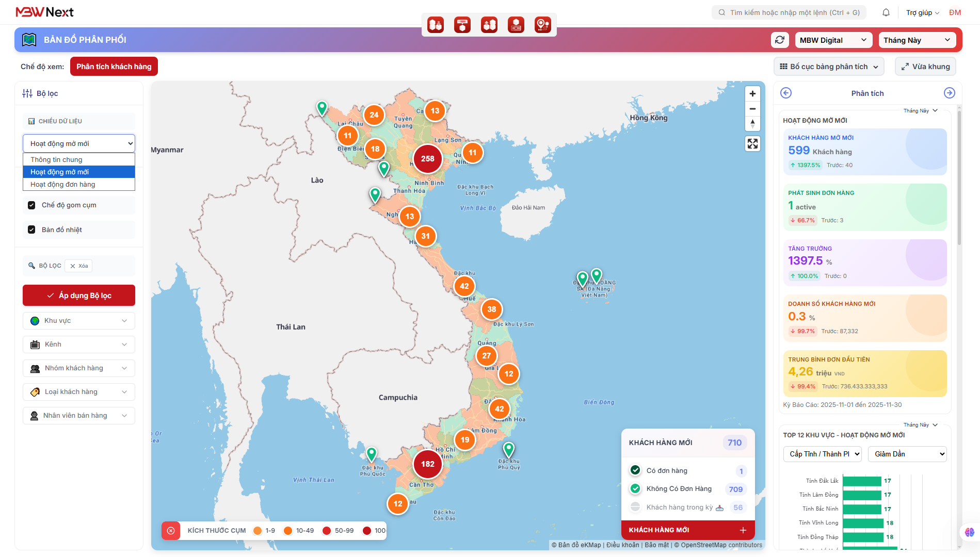980x557 pixels.
Task: Zoom in on the map
Action: [752, 93]
